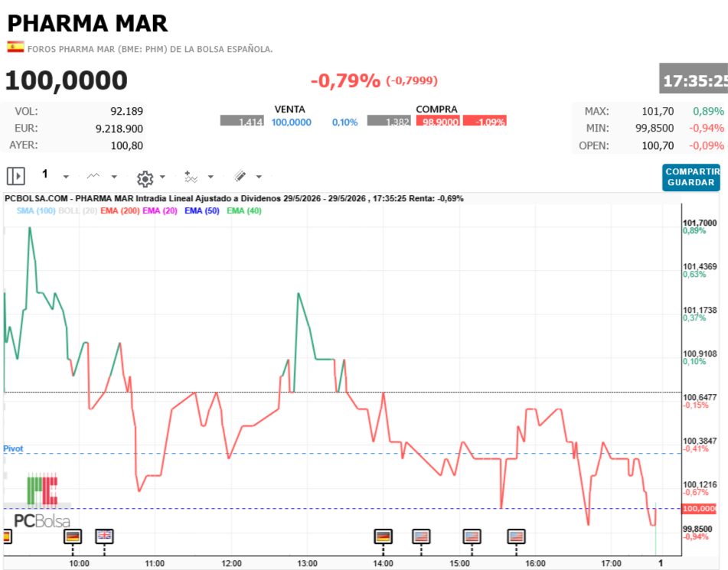The height and width of the screenshot is (570, 728).
Task: Click the VENTA volume 1.414 box
Action: [242, 121]
